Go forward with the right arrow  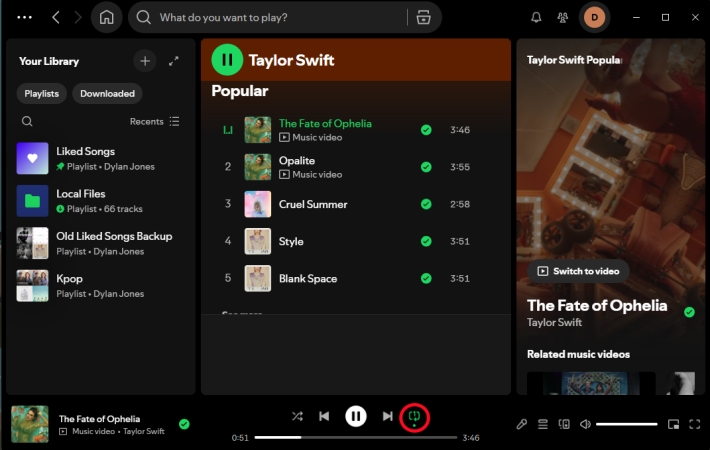click(78, 17)
